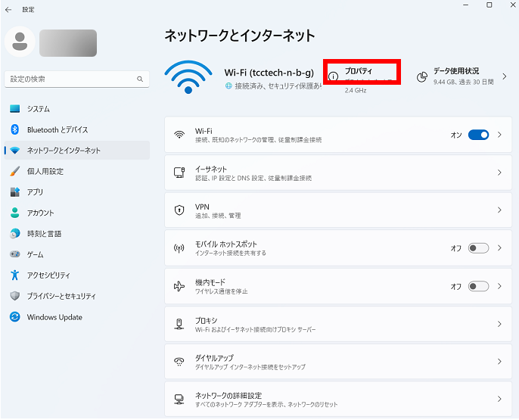Image resolution: width=519 pixels, height=420 pixels.
Task: Click the large Wi-Fi signal icon
Action: coord(188,76)
